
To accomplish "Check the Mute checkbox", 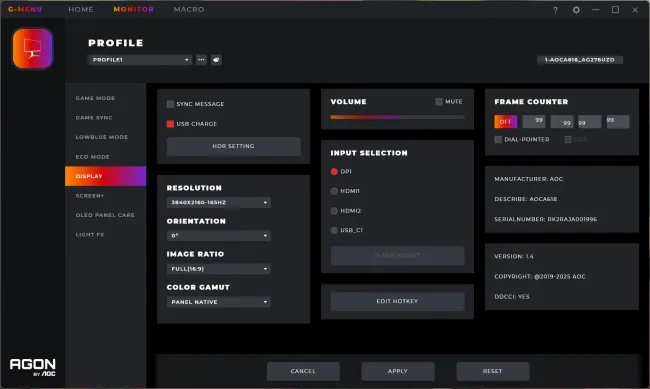I will click(439, 102).
